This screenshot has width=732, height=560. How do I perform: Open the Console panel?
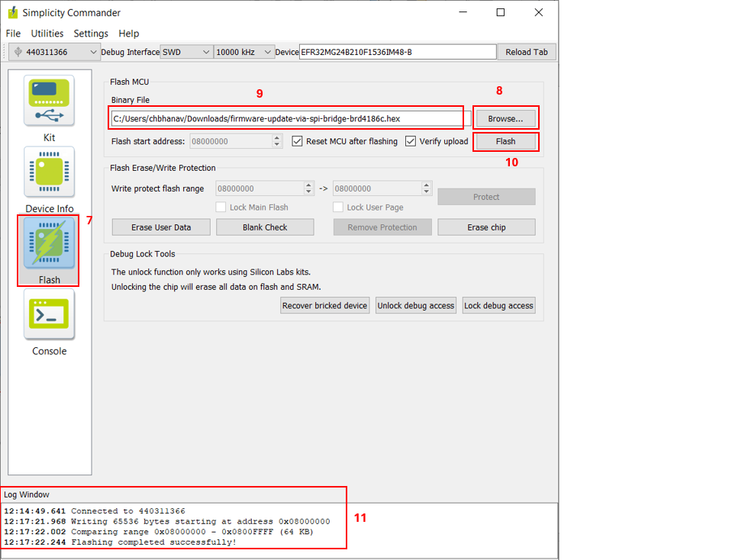tap(48, 315)
